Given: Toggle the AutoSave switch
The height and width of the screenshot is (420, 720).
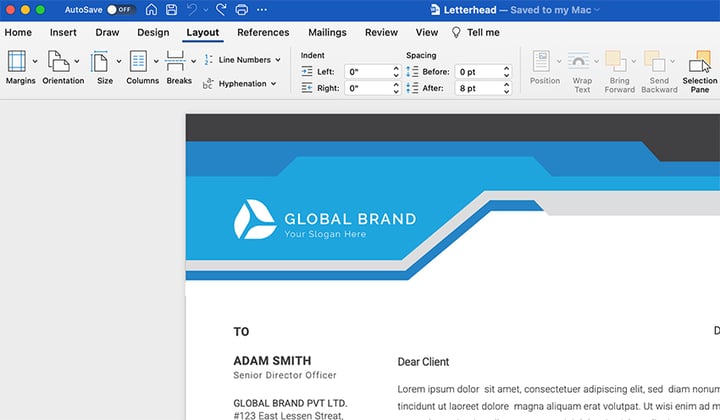Looking at the screenshot, I should [x=121, y=10].
